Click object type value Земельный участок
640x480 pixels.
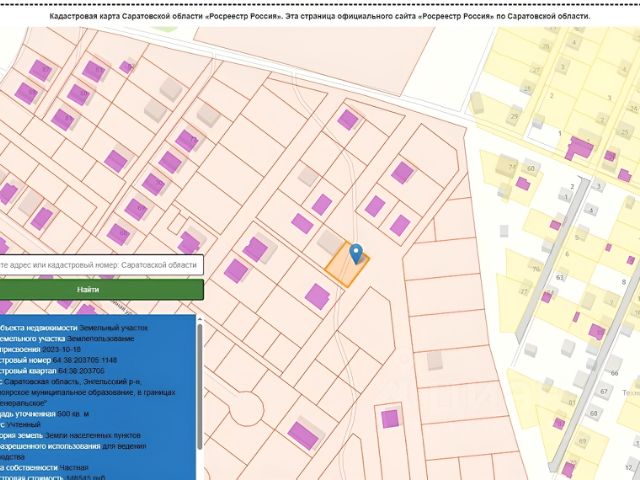point(113,328)
